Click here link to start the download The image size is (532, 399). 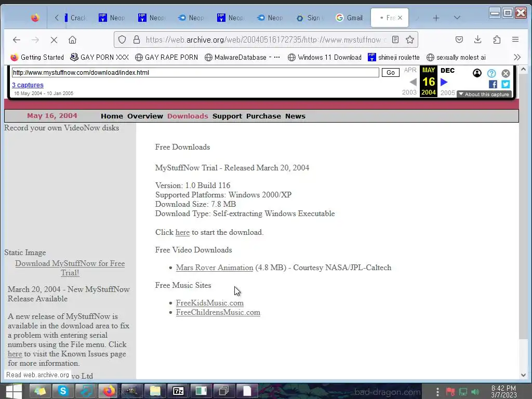(182, 232)
